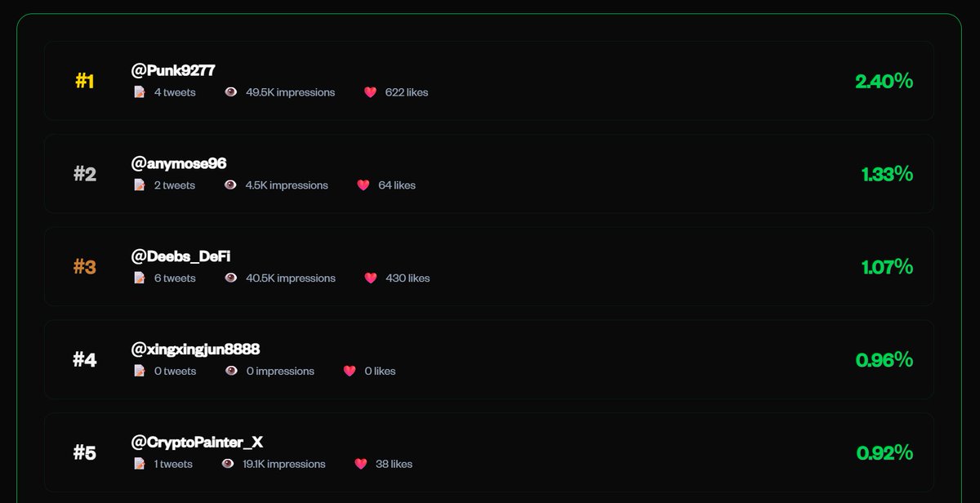Viewport: 980px width, 503px height.
Task: Click the tweets icon for @CryptoPainter_X
Action: [x=140, y=464]
